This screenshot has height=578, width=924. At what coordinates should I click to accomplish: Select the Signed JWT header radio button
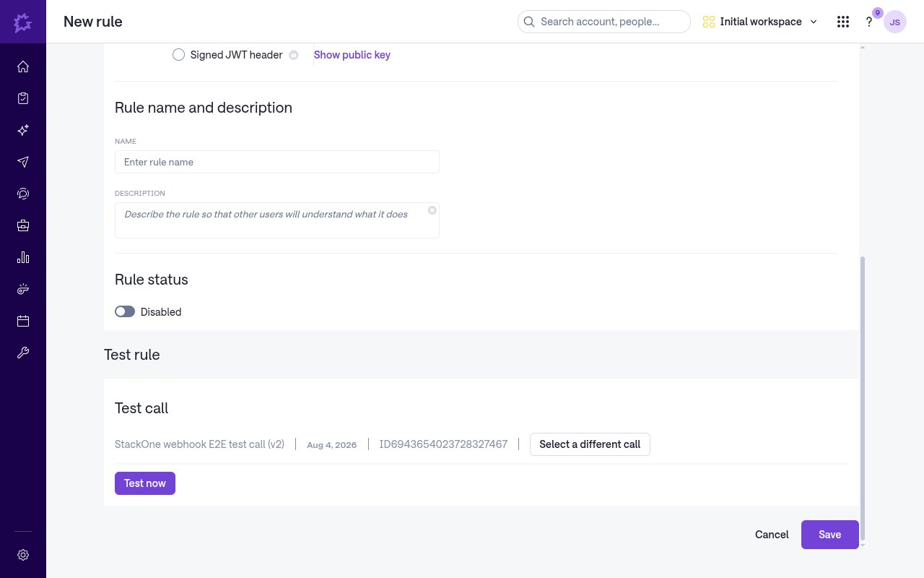tap(179, 55)
